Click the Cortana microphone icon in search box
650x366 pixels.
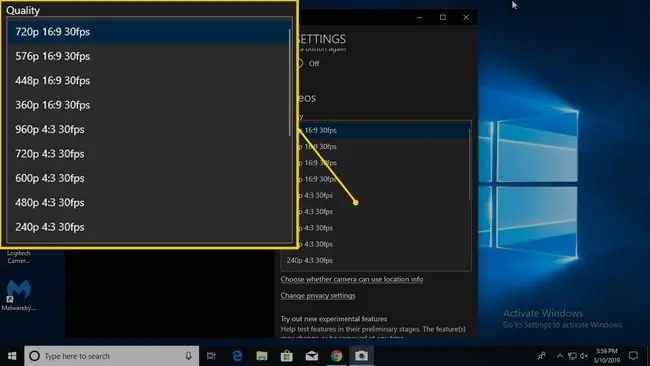188,356
